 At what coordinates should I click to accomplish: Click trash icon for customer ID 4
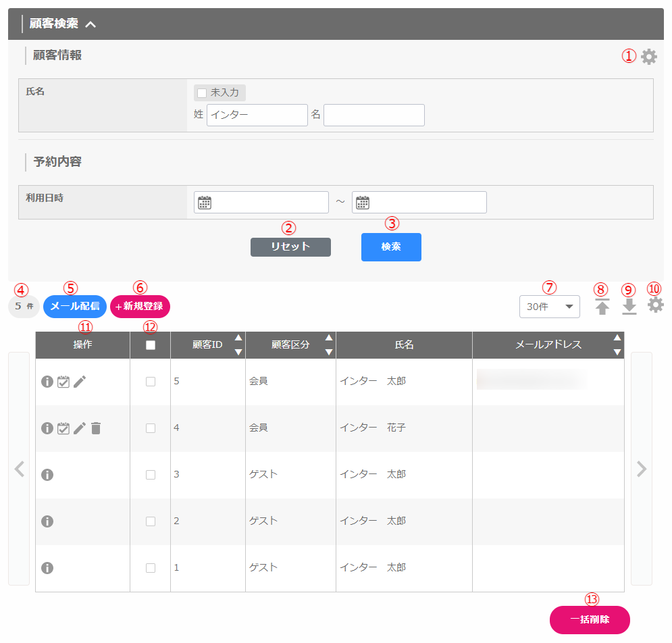click(x=96, y=428)
